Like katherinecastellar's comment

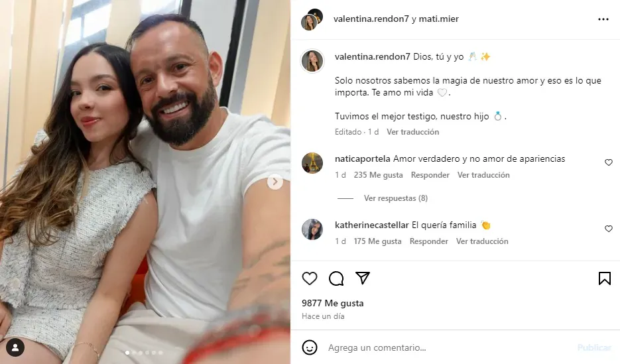pyautogui.click(x=609, y=229)
